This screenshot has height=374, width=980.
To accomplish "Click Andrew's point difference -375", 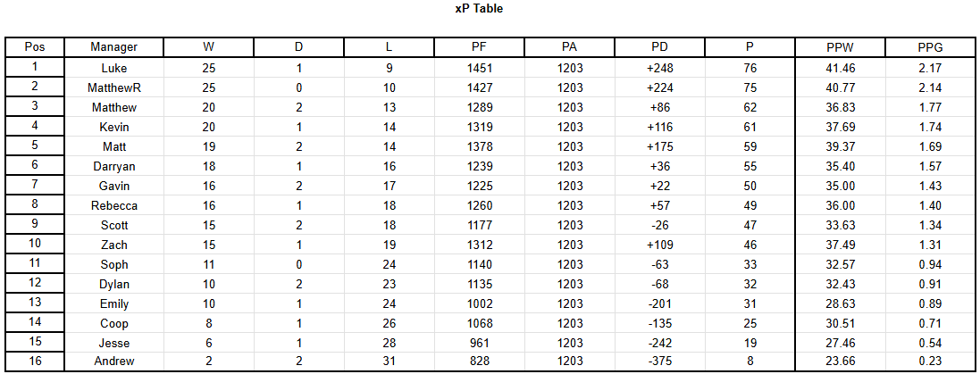I will (x=660, y=362).
